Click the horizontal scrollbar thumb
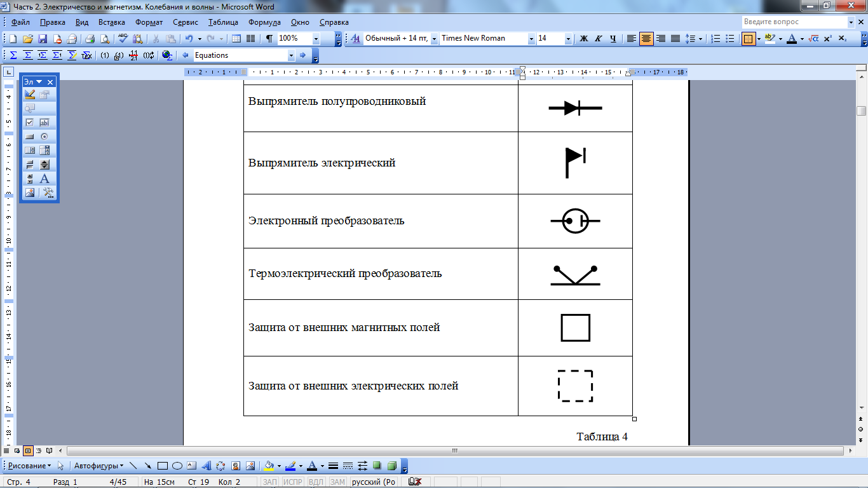The width and height of the screenshot is (868, 488). tap(455, 451)
